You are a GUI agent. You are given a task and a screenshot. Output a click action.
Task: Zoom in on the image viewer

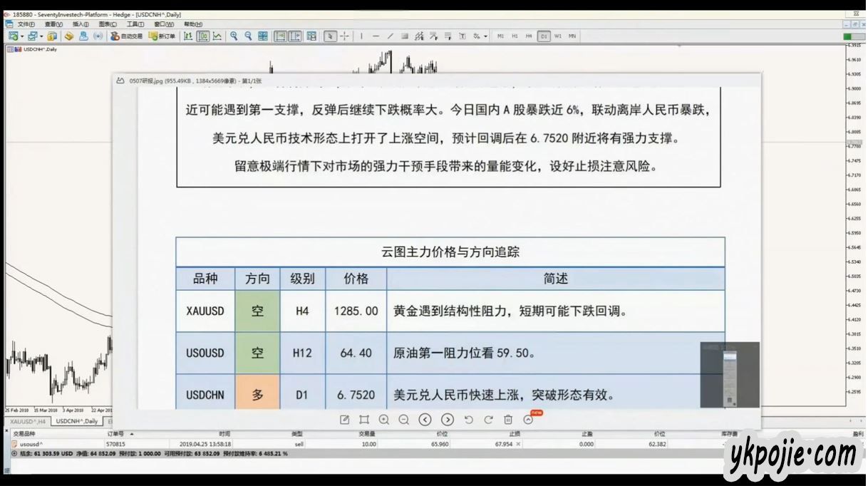coord(384,420)
